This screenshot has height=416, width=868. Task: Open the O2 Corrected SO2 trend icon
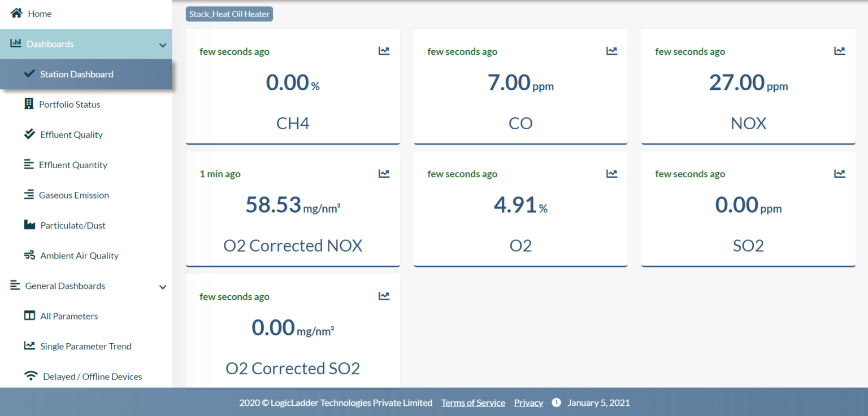pyautogui.click(x=384, y=295)
